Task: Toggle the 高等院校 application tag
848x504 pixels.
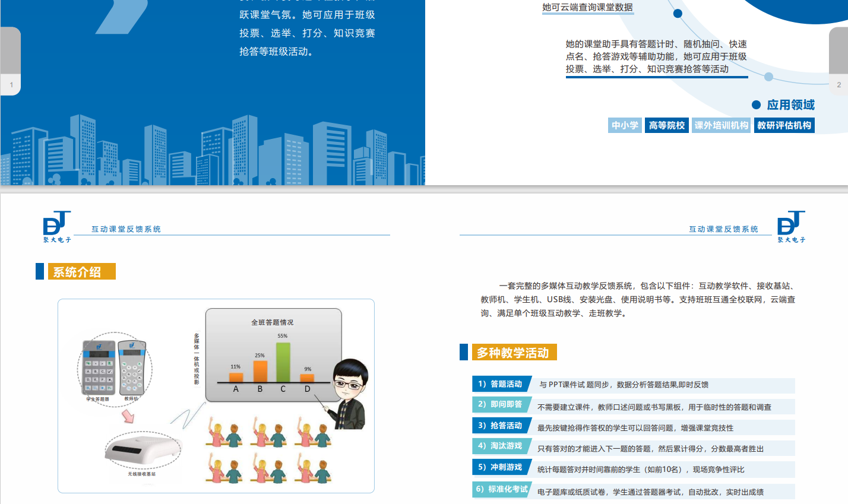Action: click(x=666, y=125)
